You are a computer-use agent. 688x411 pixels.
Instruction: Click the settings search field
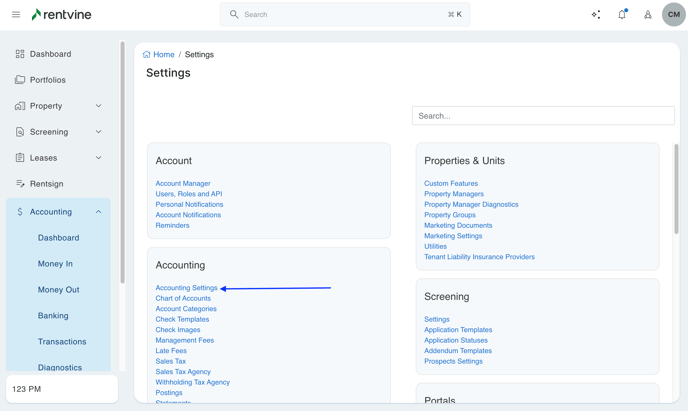[x=543, y=116]
